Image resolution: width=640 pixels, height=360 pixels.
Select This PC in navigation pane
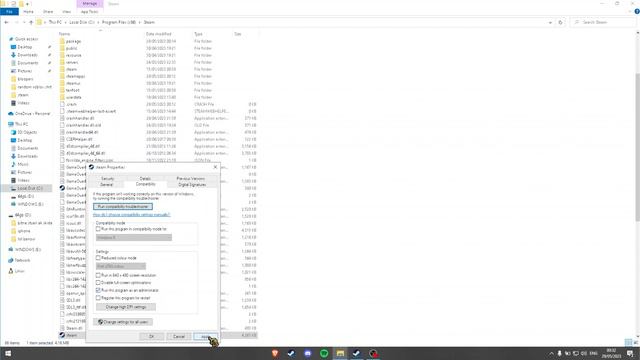click(21, 124)
